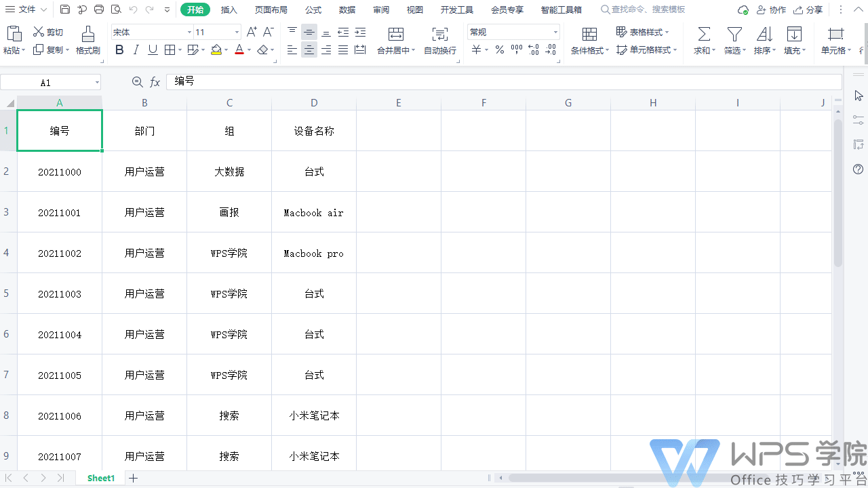Image resolution: width=868 pixels, height=488 pixels.
Task: Expand the borders dropdown arrow
Action: point(180,50)
